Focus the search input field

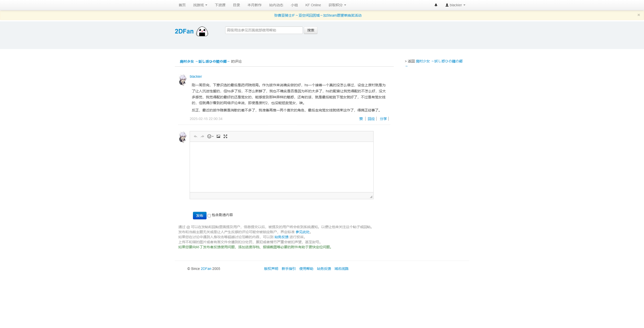264,30
